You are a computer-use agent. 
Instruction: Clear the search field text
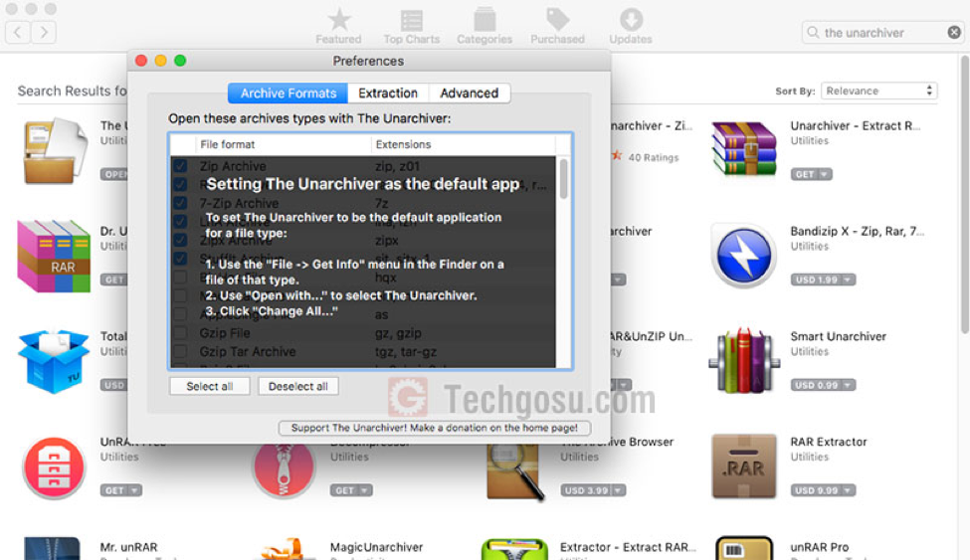pos(954,32)
